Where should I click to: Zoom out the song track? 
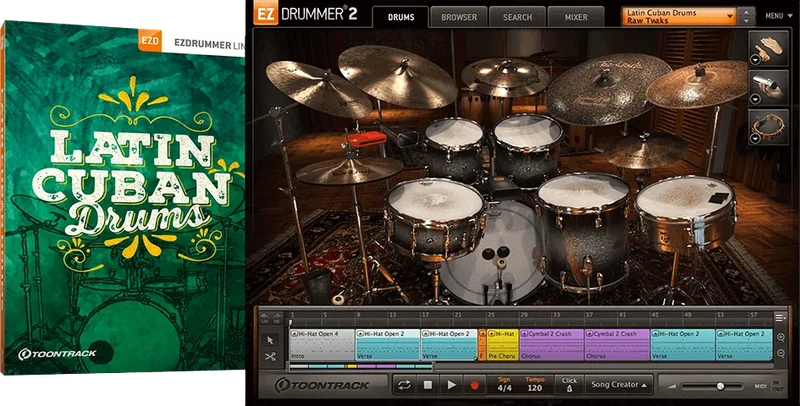coord(781,353)
